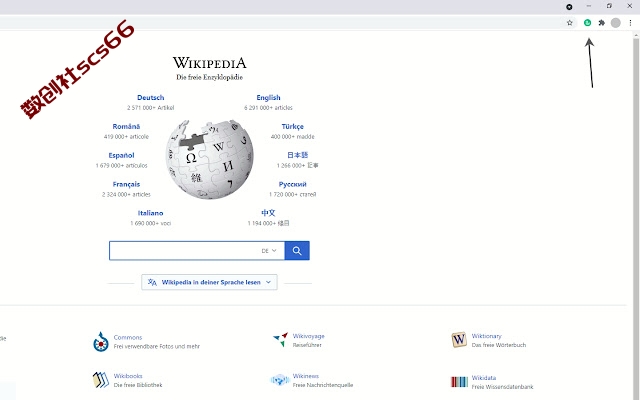Click the Wiktionary W tile logo
This screenshot has width=640, height=400.
[x=459, y=340]
